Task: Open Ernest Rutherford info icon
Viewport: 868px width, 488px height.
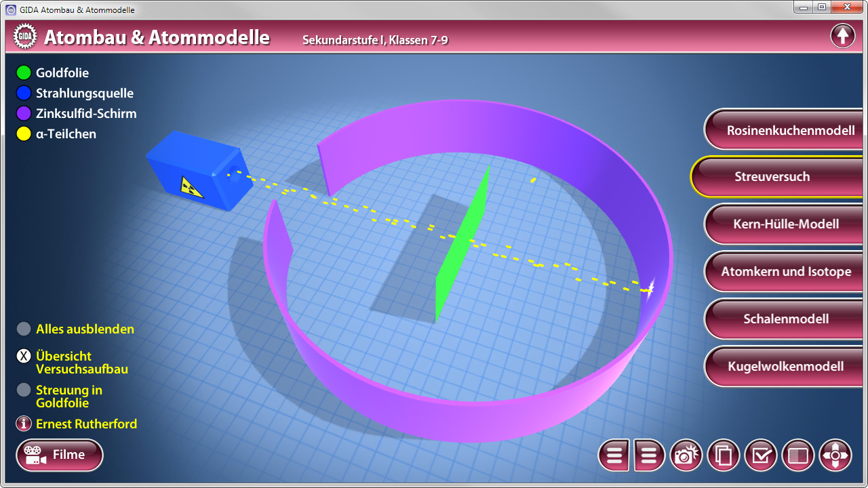Action: (24, 424)
